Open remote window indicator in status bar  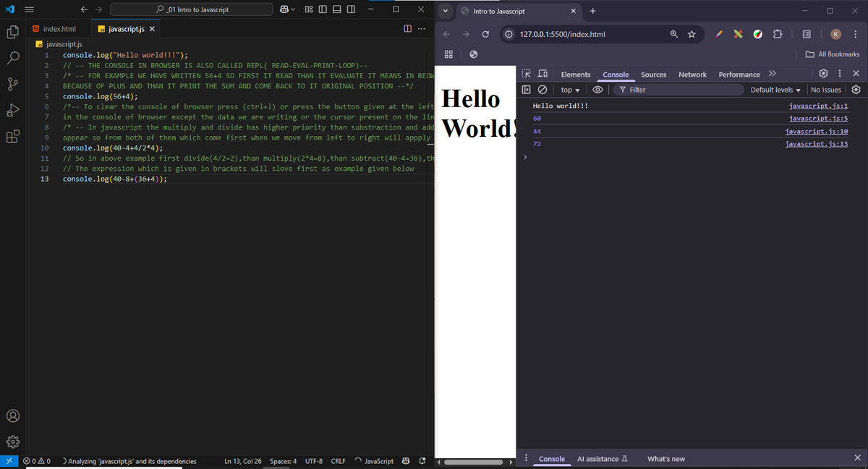click(8, 461)
